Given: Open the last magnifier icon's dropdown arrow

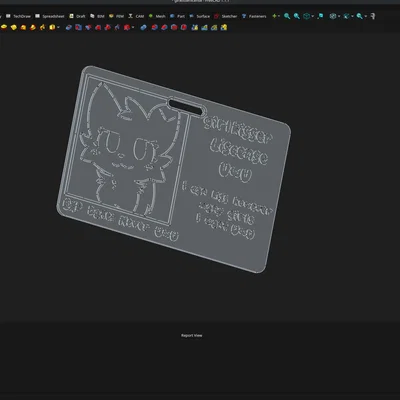Looking at the screenshot, I should click(366, 16).
